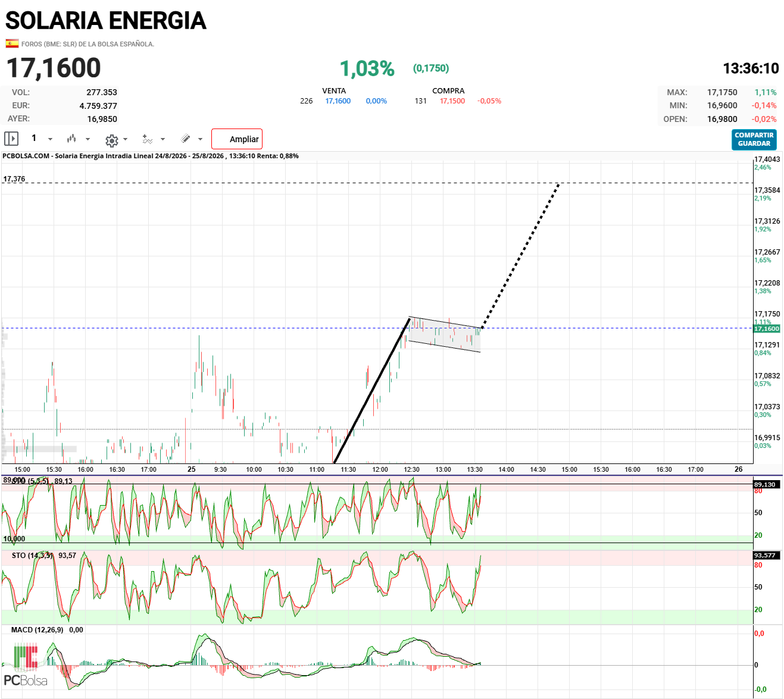Screen dimensions: 784x699
Task: Expand the arrow beside the indicator icon
Action: tap(163, 139)
